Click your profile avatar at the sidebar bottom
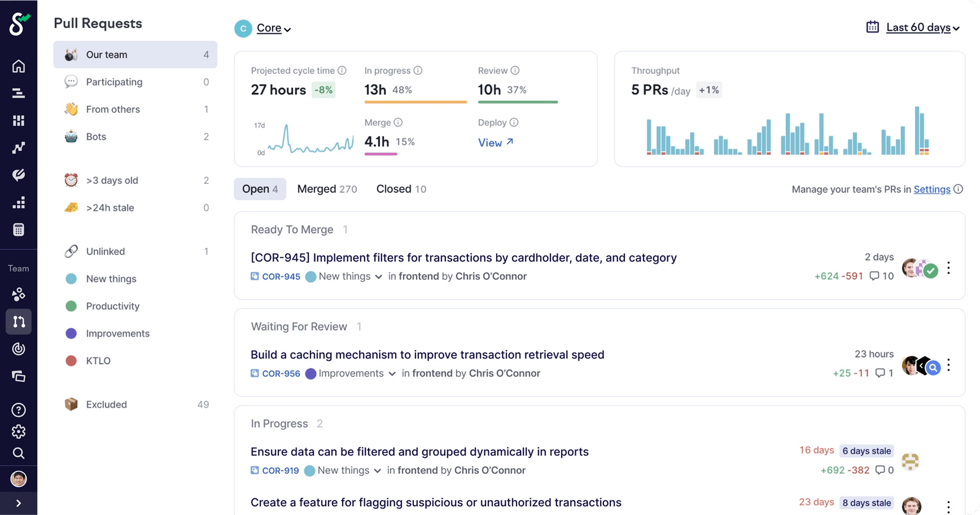Viewport: 980px width, 515px height. coord(19,478)
